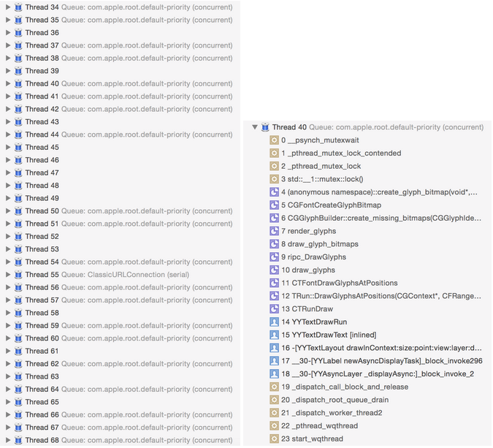Click gear icon of frame 1 _pthread_mutex_lock_contended

pos(274,153)
